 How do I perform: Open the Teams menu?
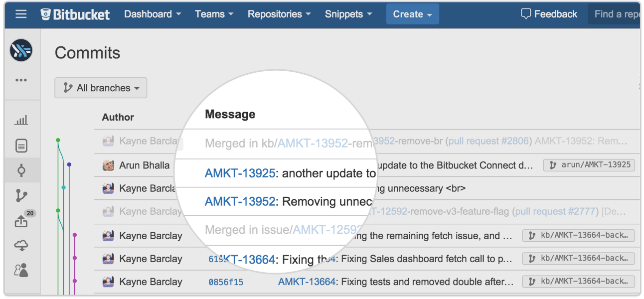[214, 14]
